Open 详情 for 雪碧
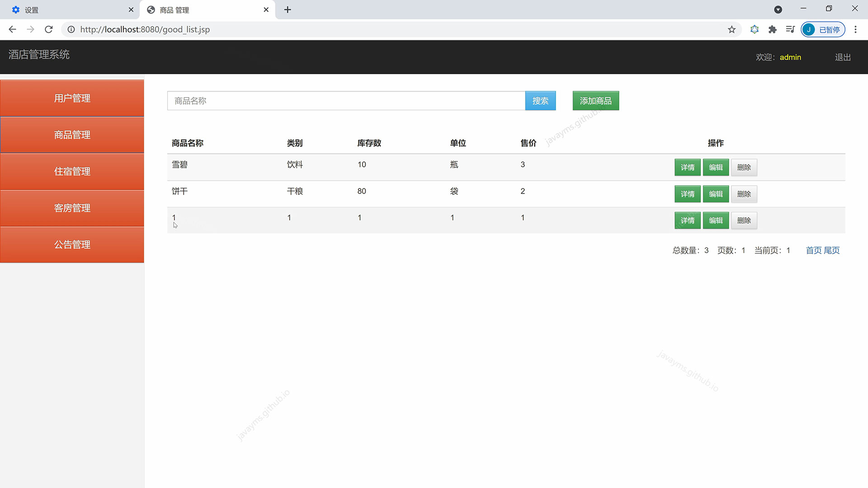868x488 pixels. click(688, 167)
